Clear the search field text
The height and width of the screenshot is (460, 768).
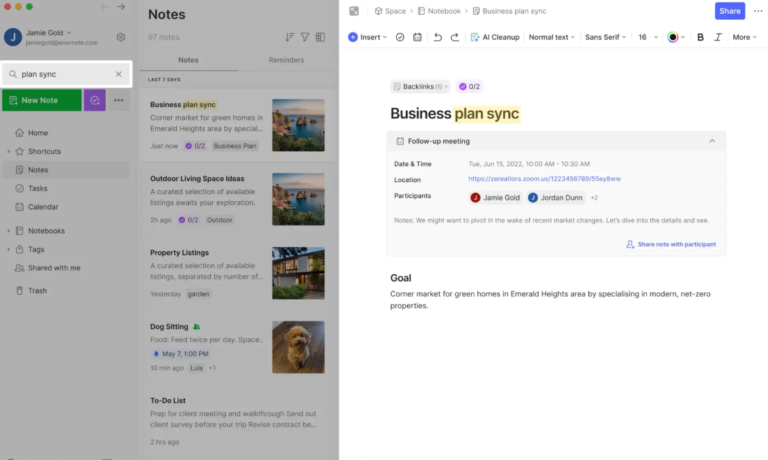click(118, 74)
